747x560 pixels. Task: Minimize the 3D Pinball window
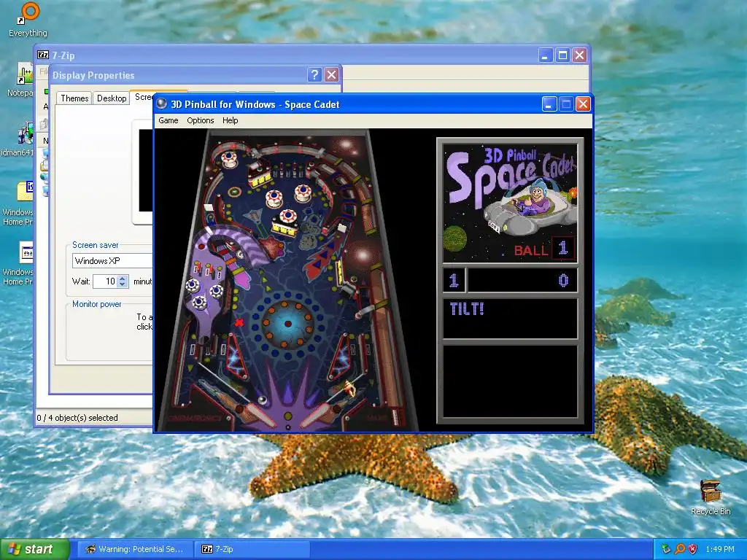pos(549,104)
